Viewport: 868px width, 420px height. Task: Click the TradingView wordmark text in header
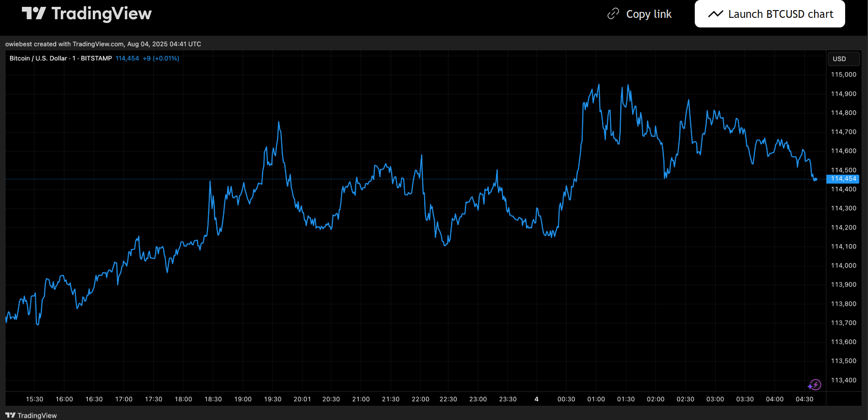pyautogui.click(x=101, y=14)
